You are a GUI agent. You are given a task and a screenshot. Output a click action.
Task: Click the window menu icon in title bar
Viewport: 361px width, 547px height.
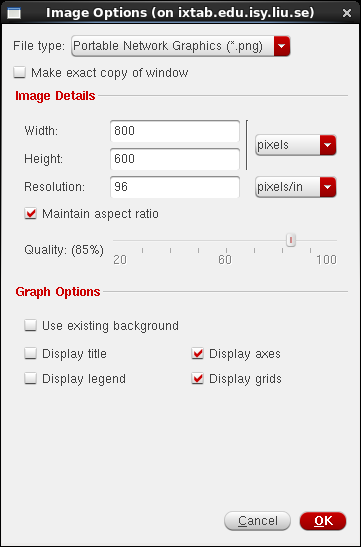pos(14,13)
